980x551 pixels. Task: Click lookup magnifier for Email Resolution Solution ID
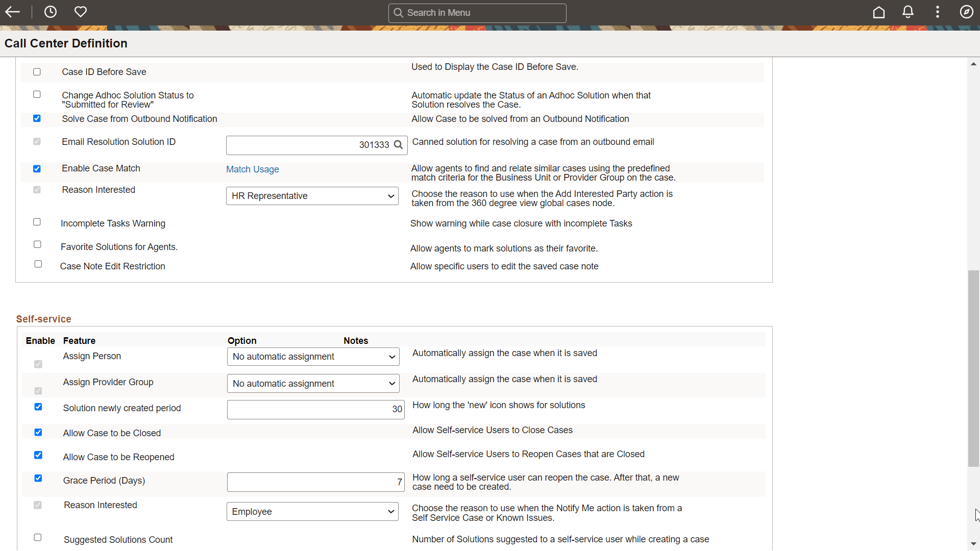coord(399,145)
